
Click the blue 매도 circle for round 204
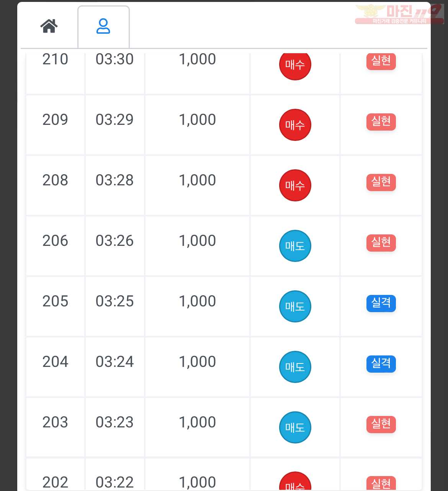click(x=295, y=367)
